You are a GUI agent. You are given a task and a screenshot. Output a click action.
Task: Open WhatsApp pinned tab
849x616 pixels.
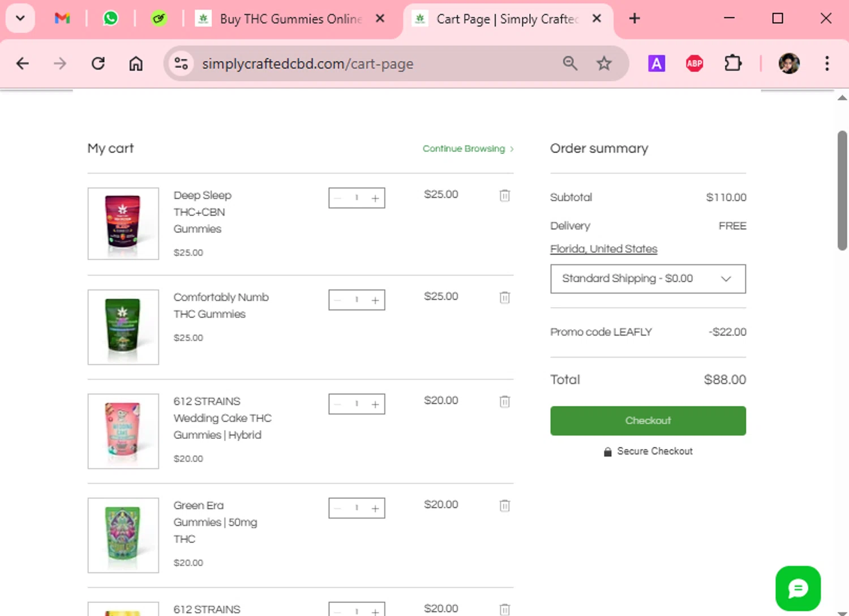pyautogui.click(x=110, y=19)
